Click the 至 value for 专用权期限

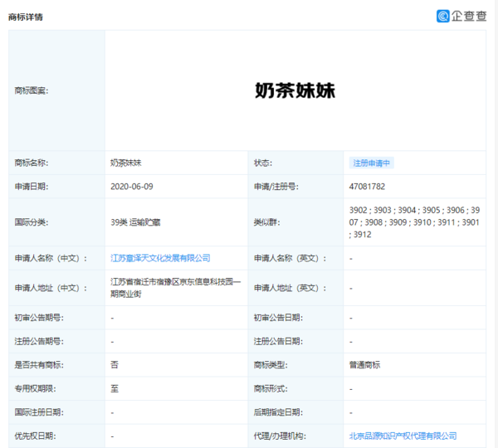point(114,388)
